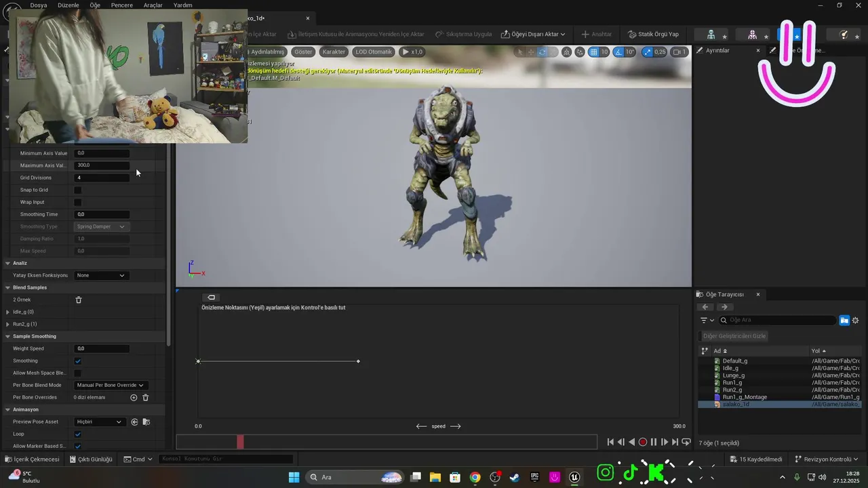Open the Pencere menu
The image size is (868, 488).
tap(122, 5)
